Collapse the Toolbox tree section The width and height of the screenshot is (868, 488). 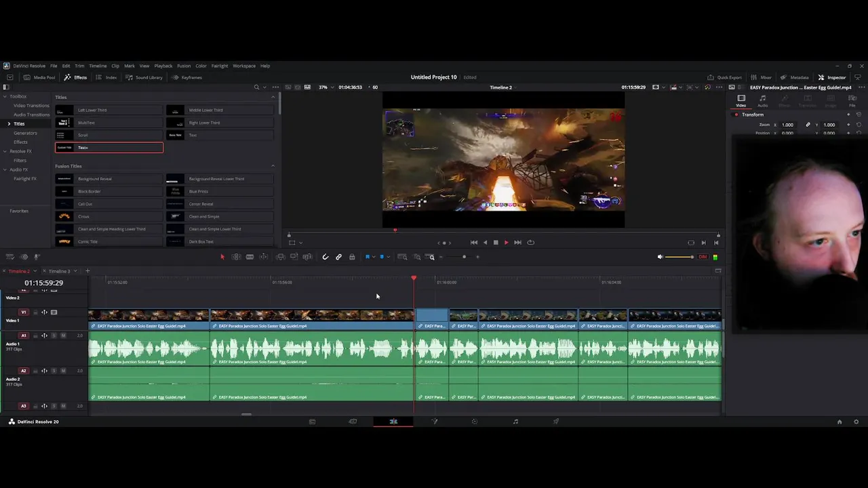[5, 96]
